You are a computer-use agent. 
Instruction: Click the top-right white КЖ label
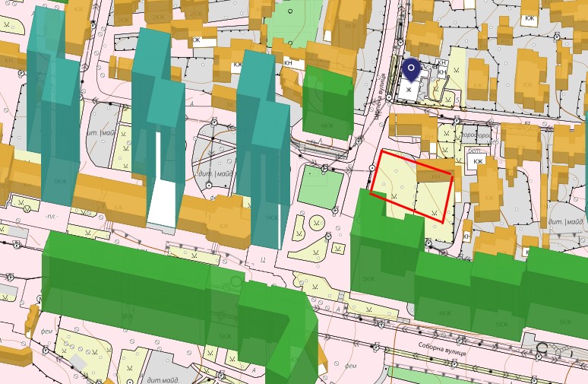click(530, 18)
